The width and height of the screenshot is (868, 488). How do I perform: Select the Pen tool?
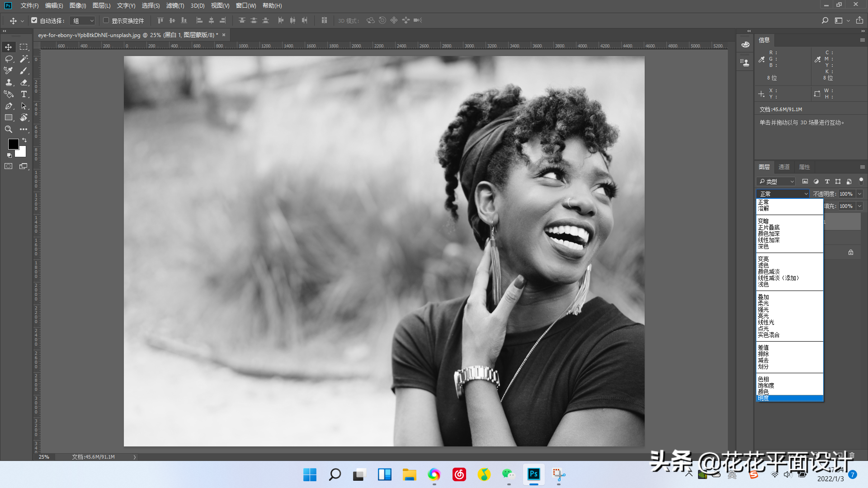pos(9,106)
